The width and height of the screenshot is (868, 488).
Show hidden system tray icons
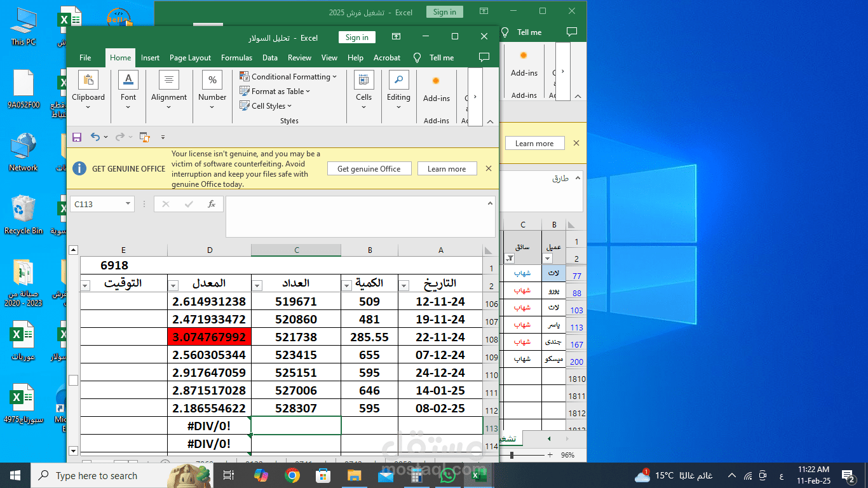(732, 475)
